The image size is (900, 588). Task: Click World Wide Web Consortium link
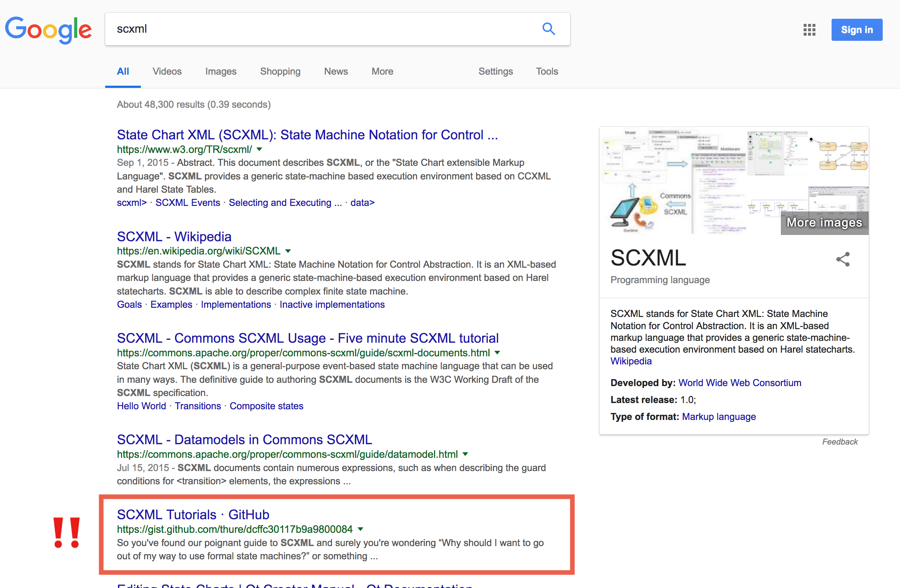(x=739, y=383)
